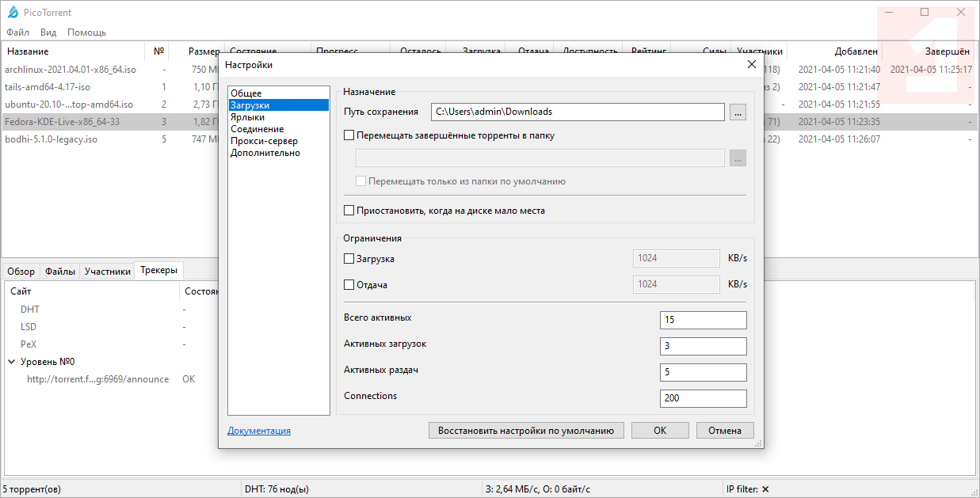980x498 pixels.
Task: Switch to the Обзор tab
Action: (21, 272)
